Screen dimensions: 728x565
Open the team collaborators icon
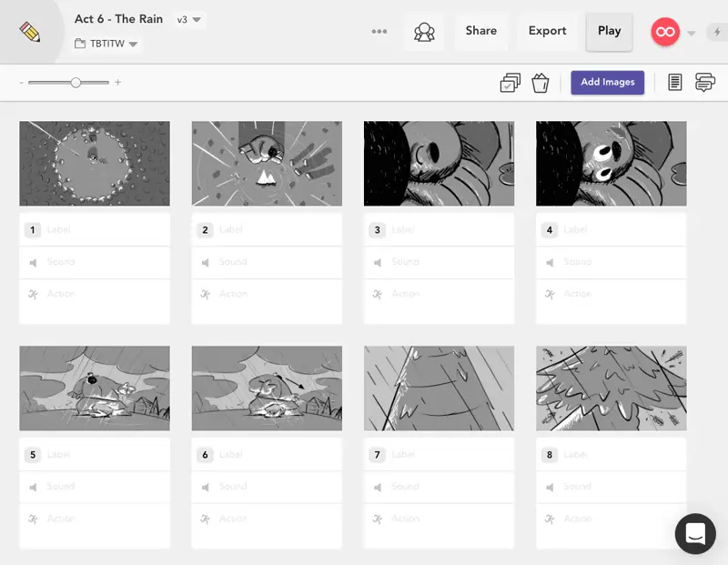click(x=424, y=32)
